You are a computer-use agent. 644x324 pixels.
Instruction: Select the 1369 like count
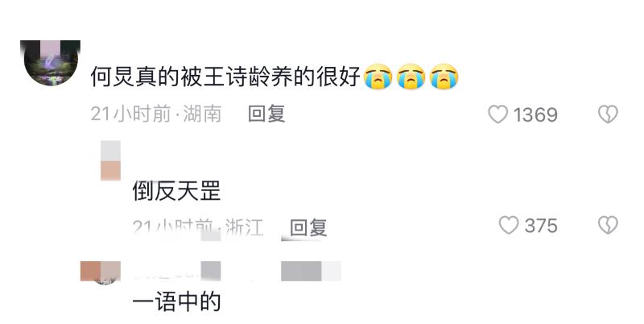pos(535,114)
